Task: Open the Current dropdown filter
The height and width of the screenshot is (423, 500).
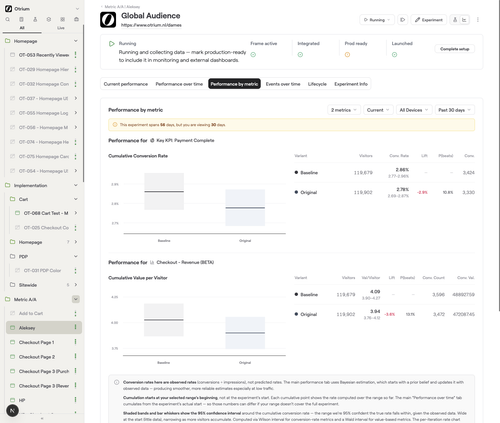Action: point(378,110)
